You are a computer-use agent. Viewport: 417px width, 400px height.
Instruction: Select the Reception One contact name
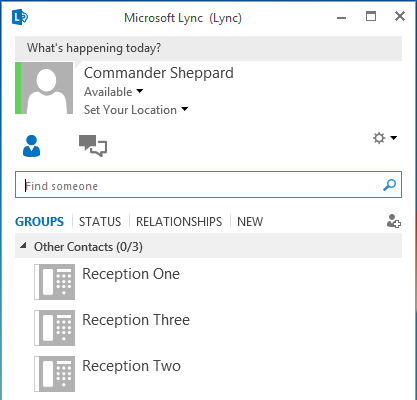[x=131, y=274]
